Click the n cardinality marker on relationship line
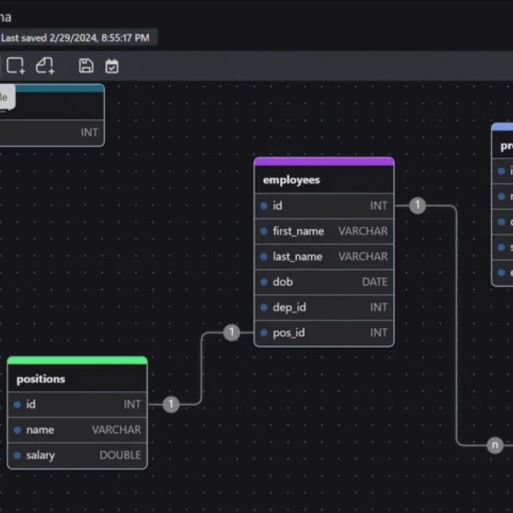 [495, 445]
